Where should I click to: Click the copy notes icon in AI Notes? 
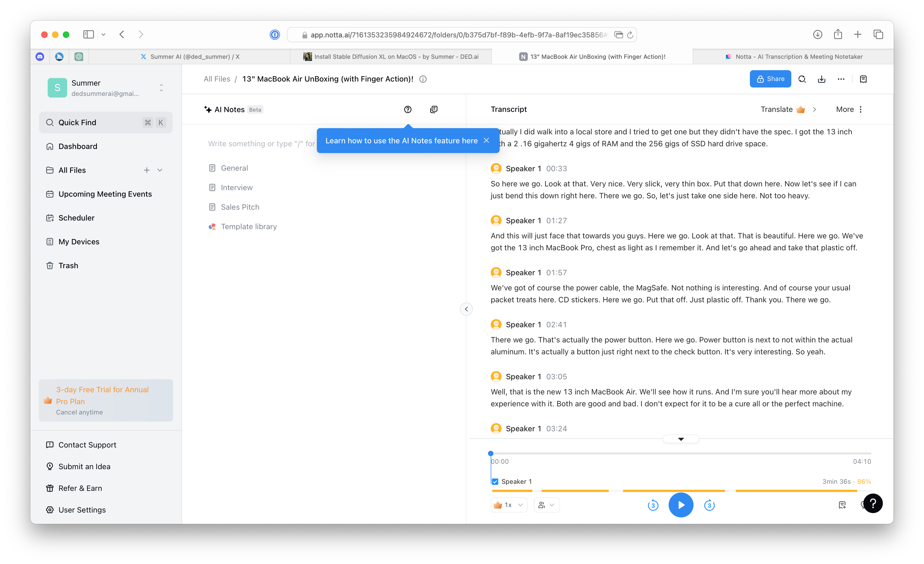coord(434,109)
